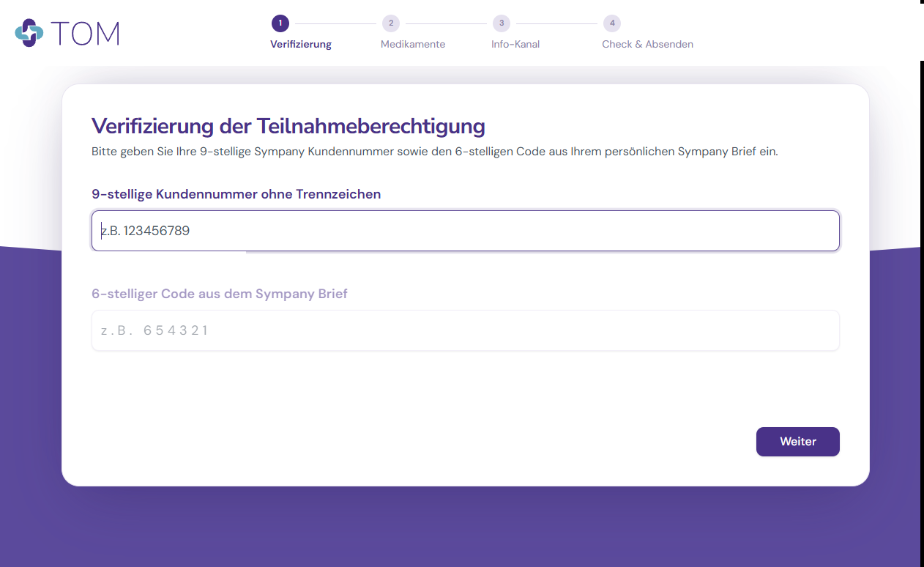
Task: Open the Info-Kanal step label
Action: tap(515, 44)
